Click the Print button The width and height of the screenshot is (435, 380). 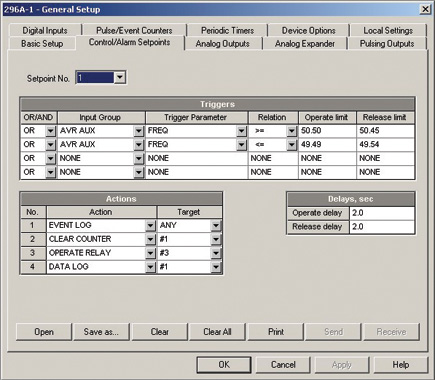click(276, 332)
